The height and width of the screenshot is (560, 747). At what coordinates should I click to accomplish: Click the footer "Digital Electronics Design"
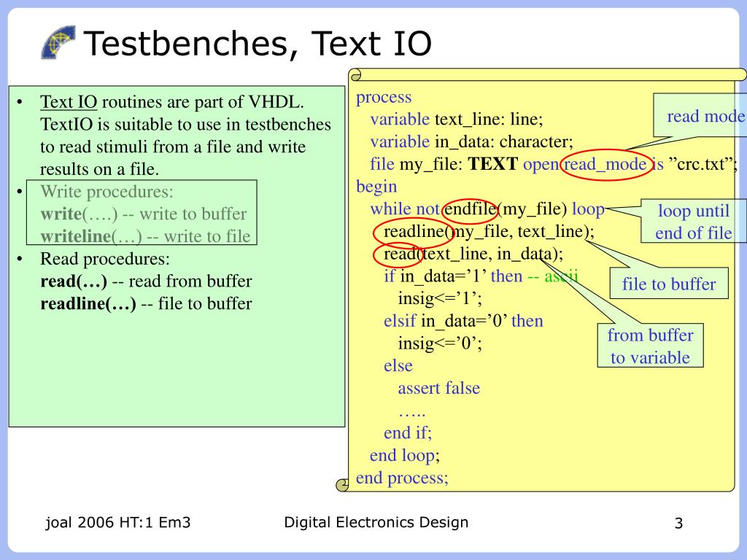pos(376,522)
